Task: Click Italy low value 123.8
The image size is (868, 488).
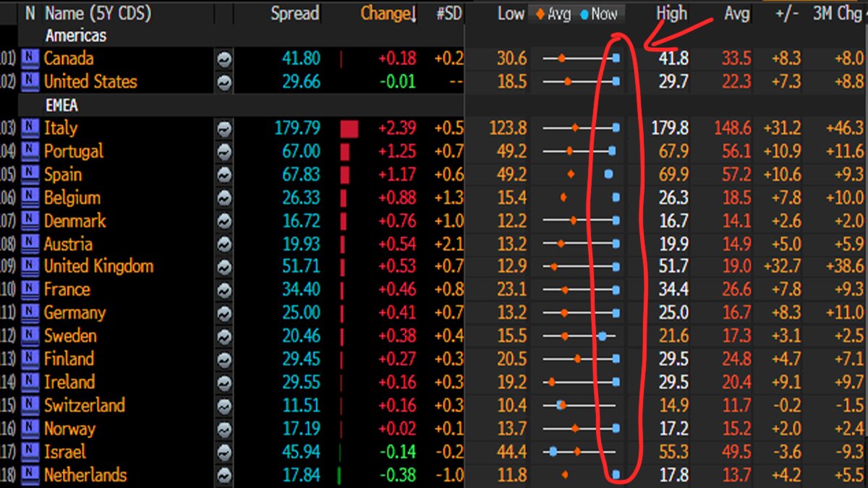Action: pyautogui.click(x=506, y=128)
